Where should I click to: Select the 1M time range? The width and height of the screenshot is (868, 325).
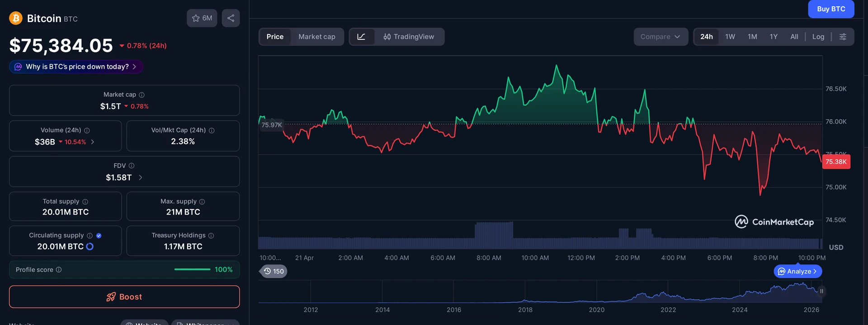pyautogui.click(x=752, y=37)
